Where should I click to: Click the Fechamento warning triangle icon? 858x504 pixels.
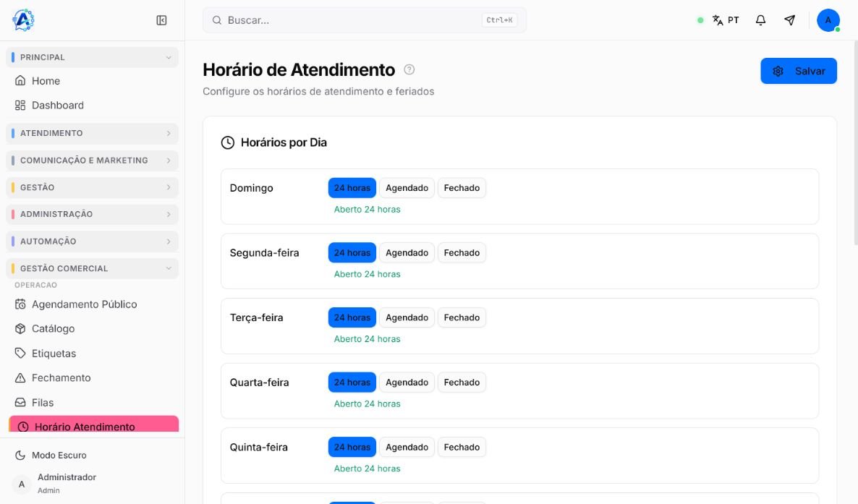20,377
